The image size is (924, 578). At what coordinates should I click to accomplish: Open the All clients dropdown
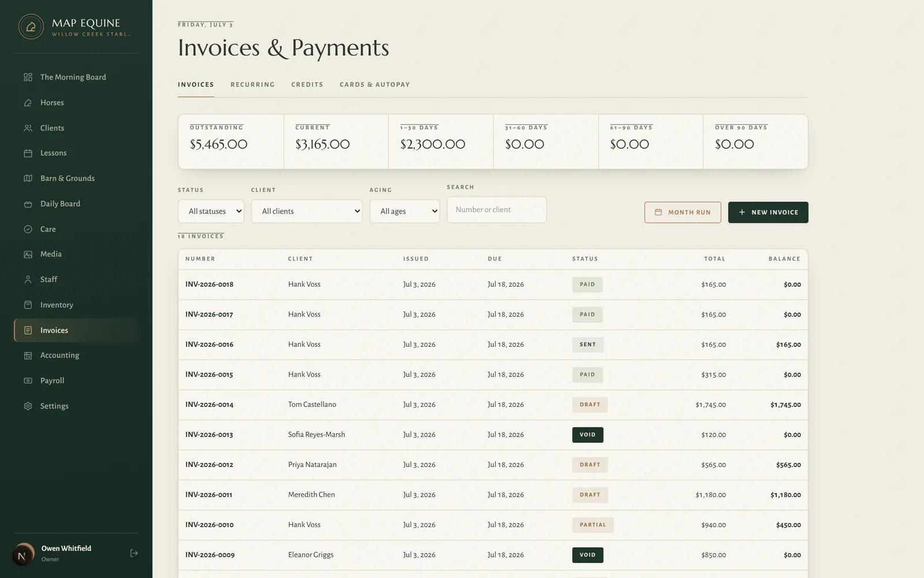(307, 211)
